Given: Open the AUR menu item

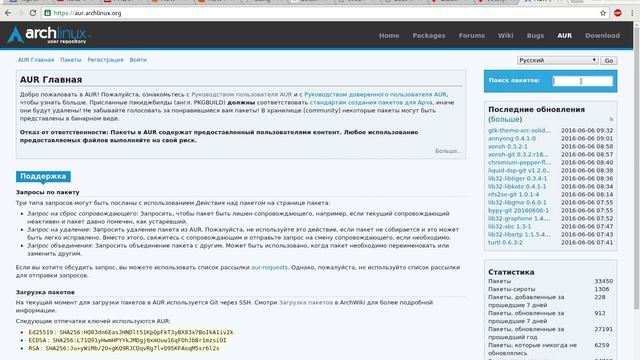Looking at the screenshot, I should click(x=564, y=36).
